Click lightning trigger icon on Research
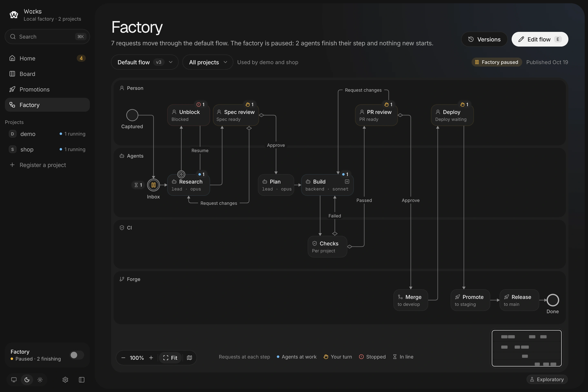 click(x=181, y=174)
